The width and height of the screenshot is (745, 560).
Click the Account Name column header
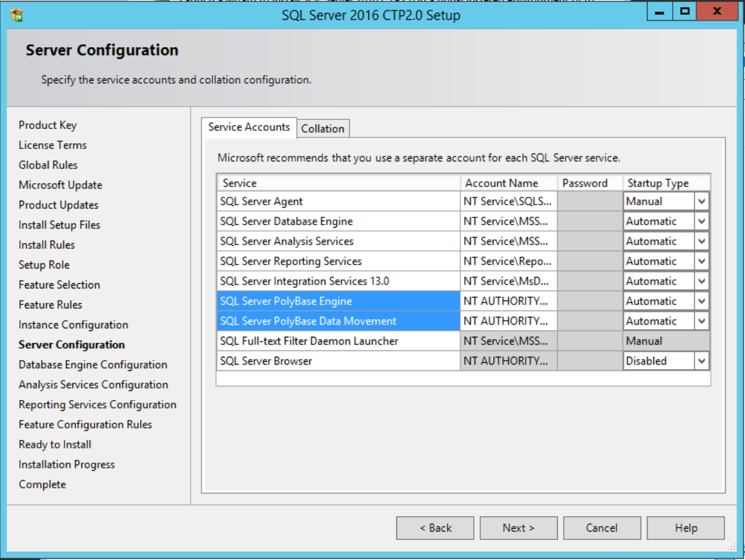coord(508,183)
